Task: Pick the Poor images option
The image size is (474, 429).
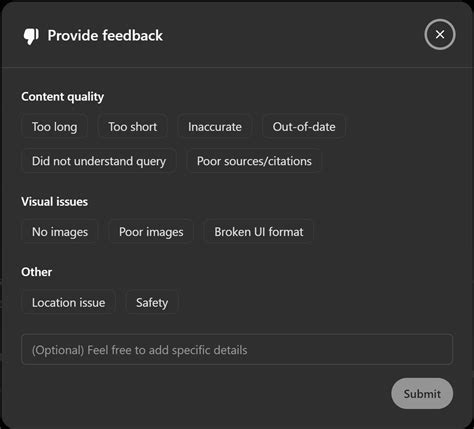Action: [151, 232]
